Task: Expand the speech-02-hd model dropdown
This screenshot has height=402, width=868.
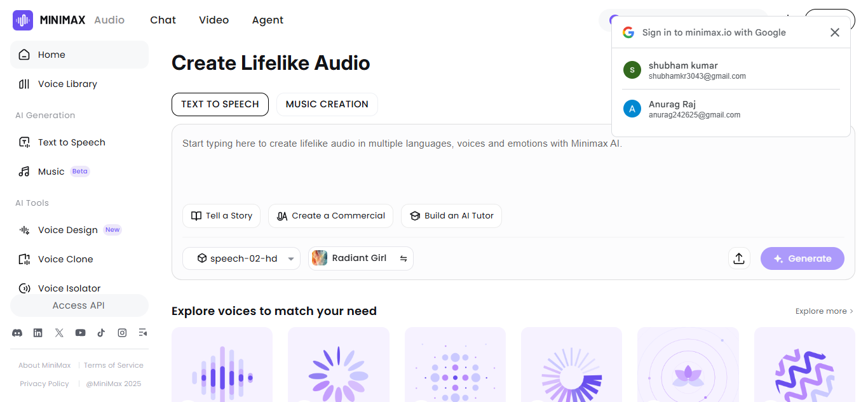Action: pos(241,258)
